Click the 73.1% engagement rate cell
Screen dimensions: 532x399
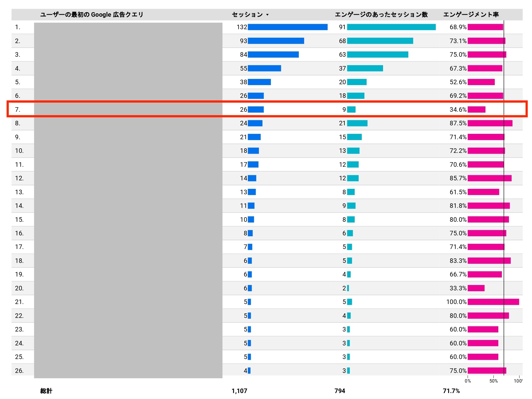(x=458, y=41)
